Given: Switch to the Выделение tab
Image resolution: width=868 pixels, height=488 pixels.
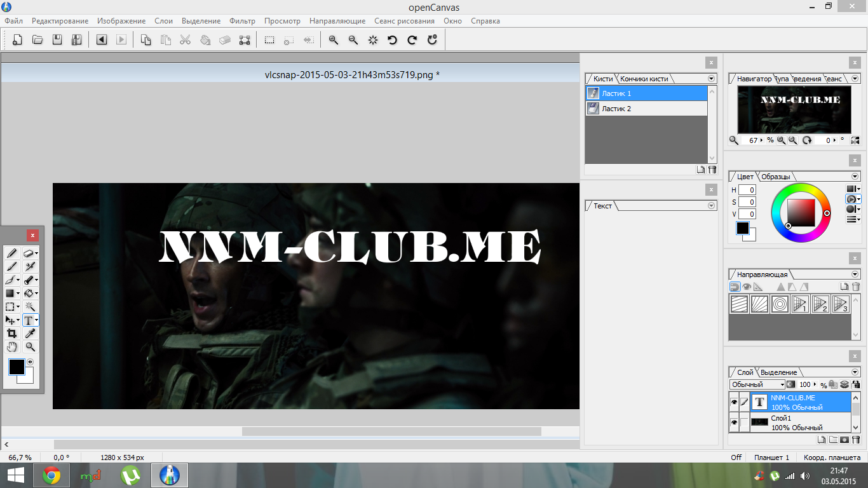Looking at the screenshot, I should 778,372.
